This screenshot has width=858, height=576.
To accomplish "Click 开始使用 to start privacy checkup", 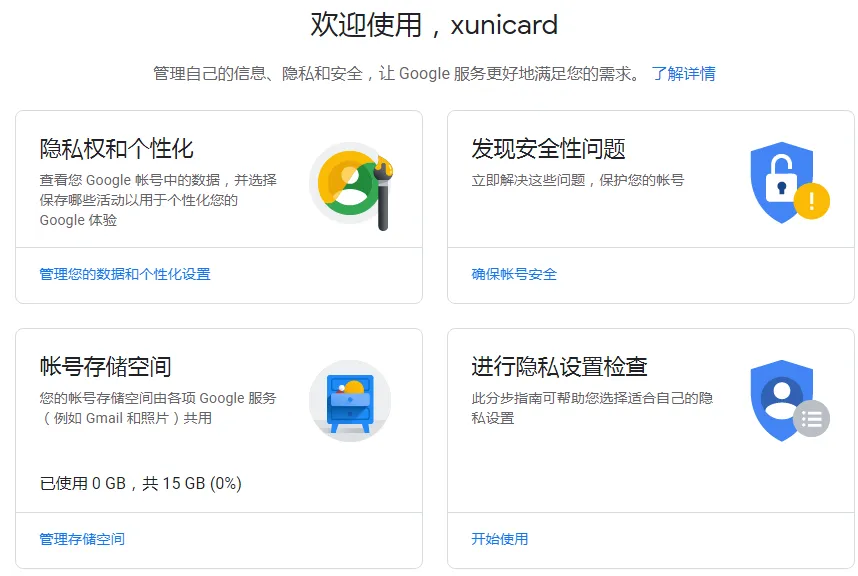I will click(500, 539).
